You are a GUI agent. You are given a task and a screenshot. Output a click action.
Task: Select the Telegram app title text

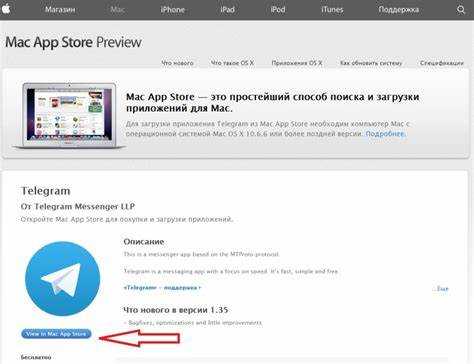(46, 191)
